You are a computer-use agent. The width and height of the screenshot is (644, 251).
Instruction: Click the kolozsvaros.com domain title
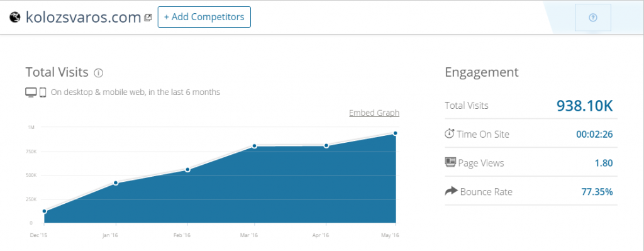coord(84,17)
